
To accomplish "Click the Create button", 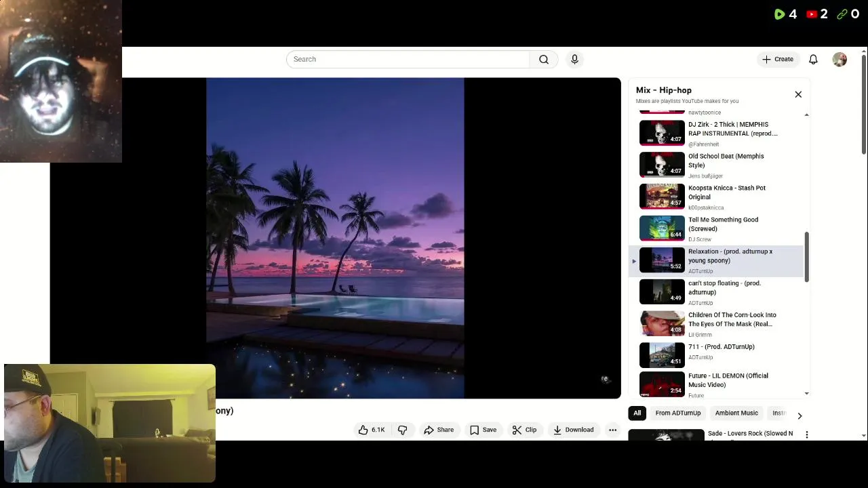I will tap(778, 60).
